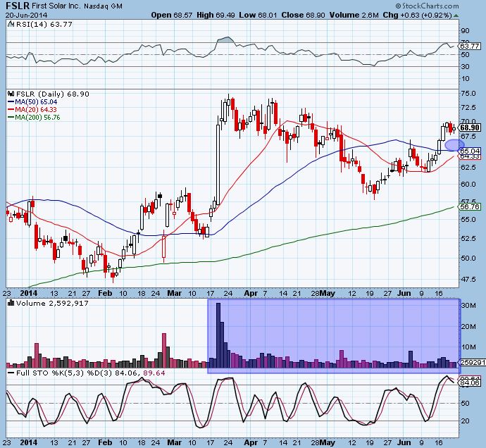Click the 47.5 price axis label
The height and width of the screenshot is (448, 486).
coord(468,279)
